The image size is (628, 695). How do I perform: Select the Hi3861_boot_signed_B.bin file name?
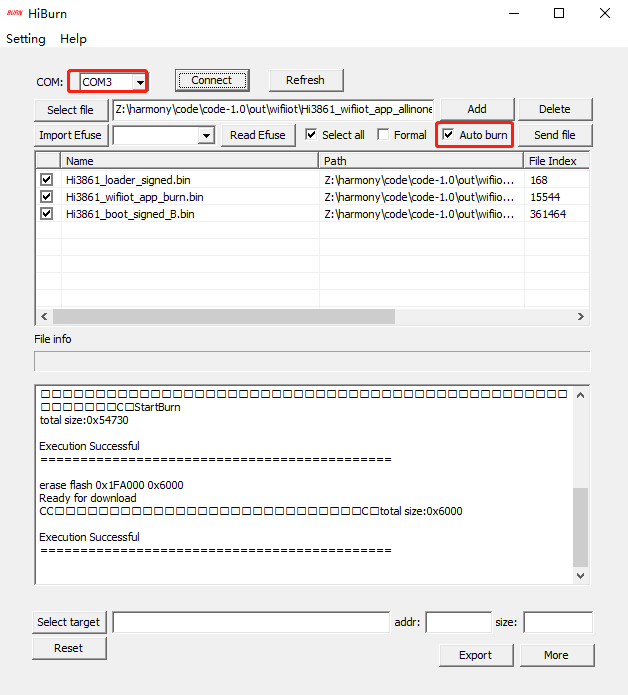tap(130, 214)
